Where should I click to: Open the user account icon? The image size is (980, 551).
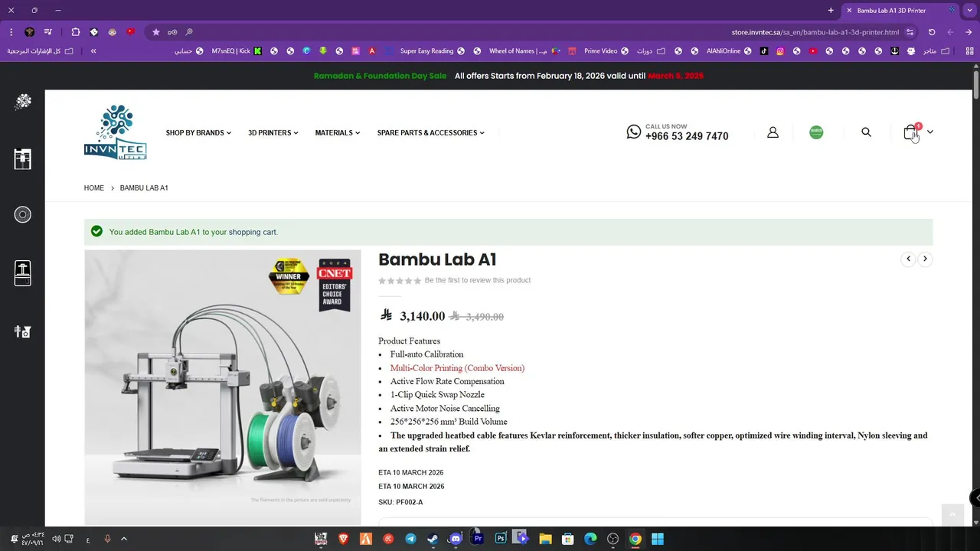point(773,132)
